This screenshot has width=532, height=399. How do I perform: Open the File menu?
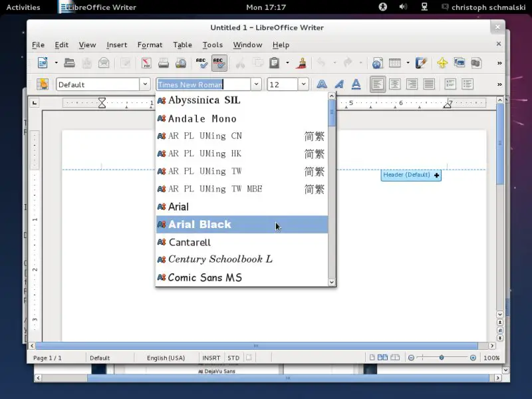coord(38,45)
